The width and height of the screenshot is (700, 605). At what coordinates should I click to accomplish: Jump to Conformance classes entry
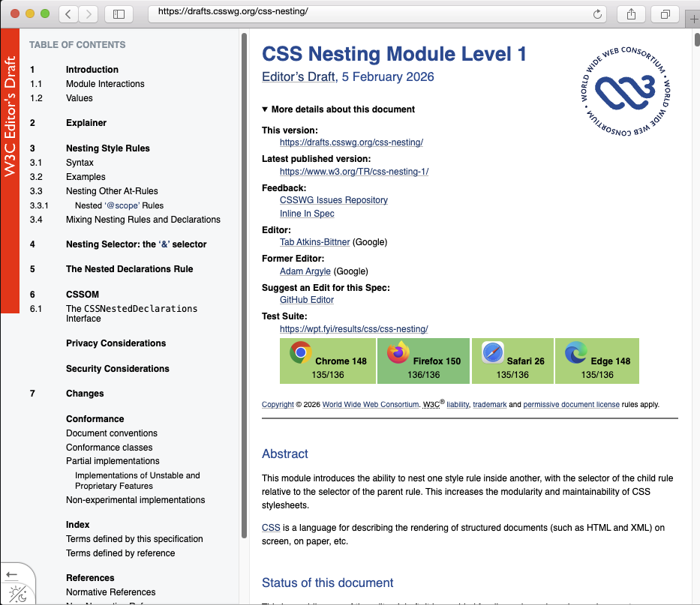(x=110, y=448)
